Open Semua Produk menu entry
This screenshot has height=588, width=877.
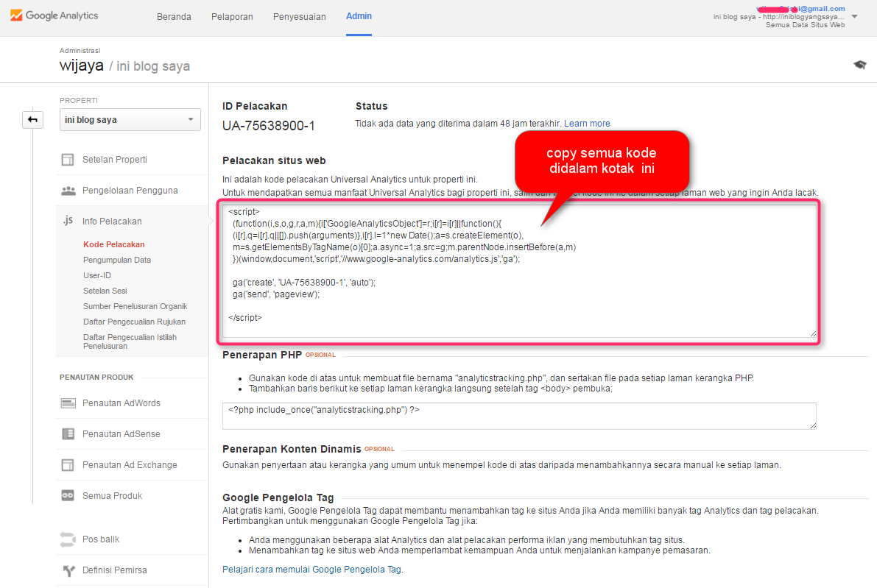click(113, 496)
